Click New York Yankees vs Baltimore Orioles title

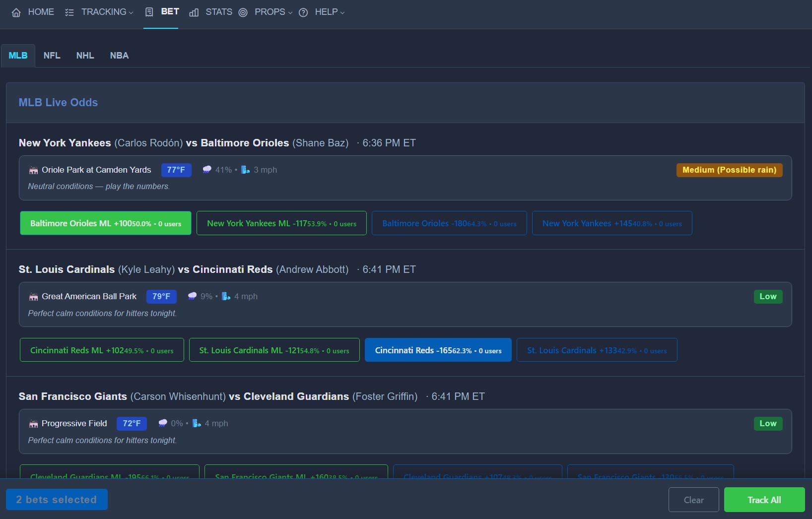click(184, 143)
